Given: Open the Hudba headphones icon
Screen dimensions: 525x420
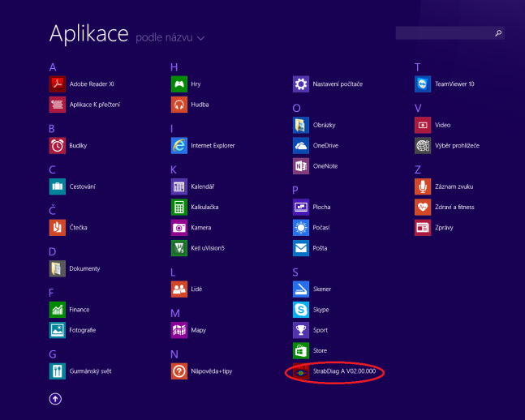Looking at the screenshot, I should (179, 105).
